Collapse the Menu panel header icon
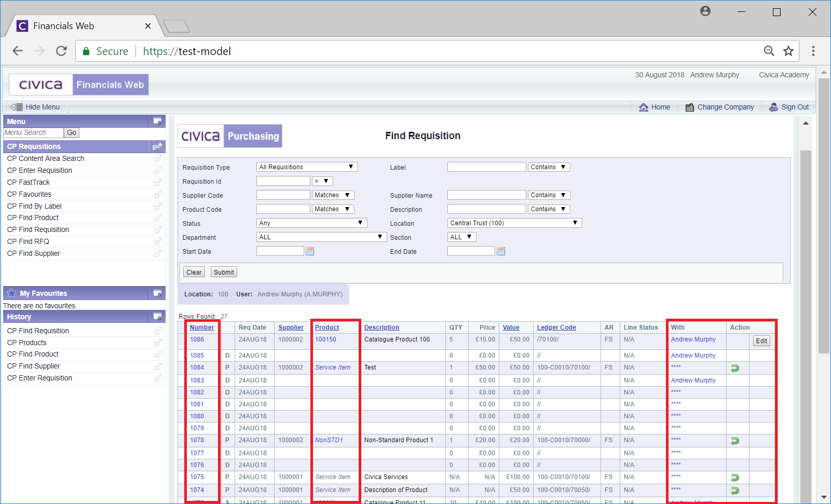The width and height of the screenshot is (831, 504). [x=157, y=121]
